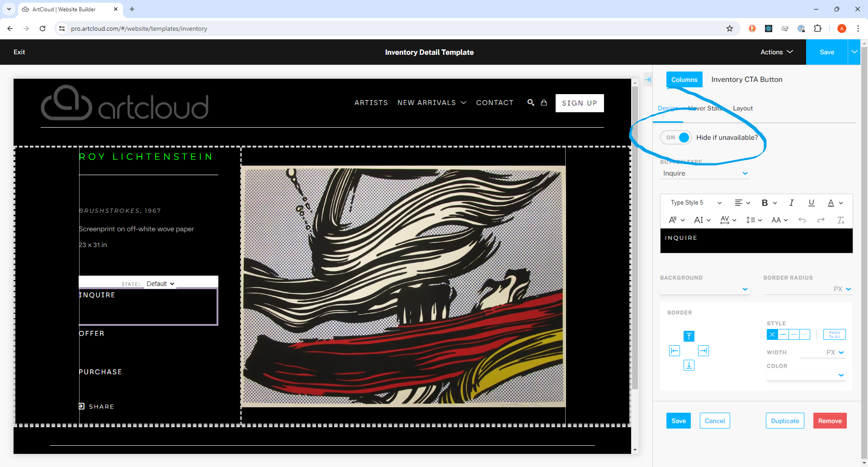868x467 pixels.
Task: Open line height options
Action: pyautogui.click(x=754, y=220)
